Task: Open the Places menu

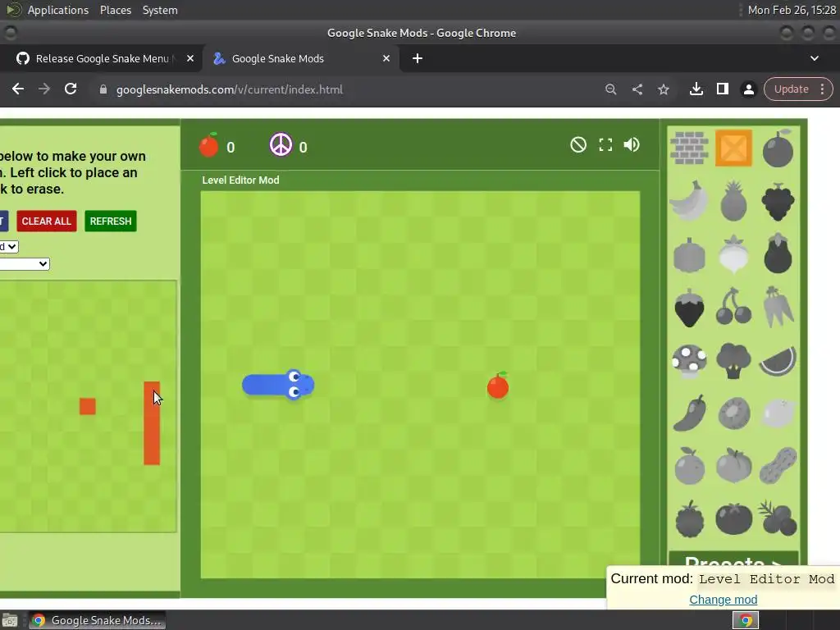Action: (x=116, y=10)
